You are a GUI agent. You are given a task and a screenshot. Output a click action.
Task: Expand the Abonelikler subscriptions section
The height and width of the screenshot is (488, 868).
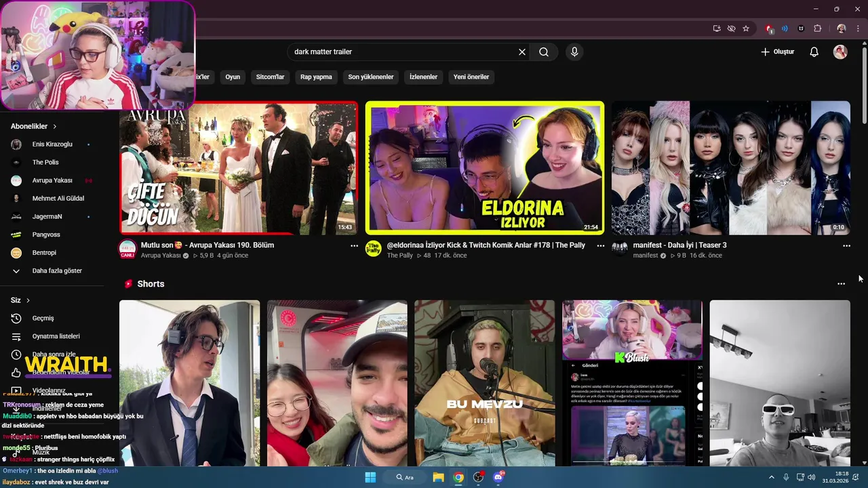(34, 126)
